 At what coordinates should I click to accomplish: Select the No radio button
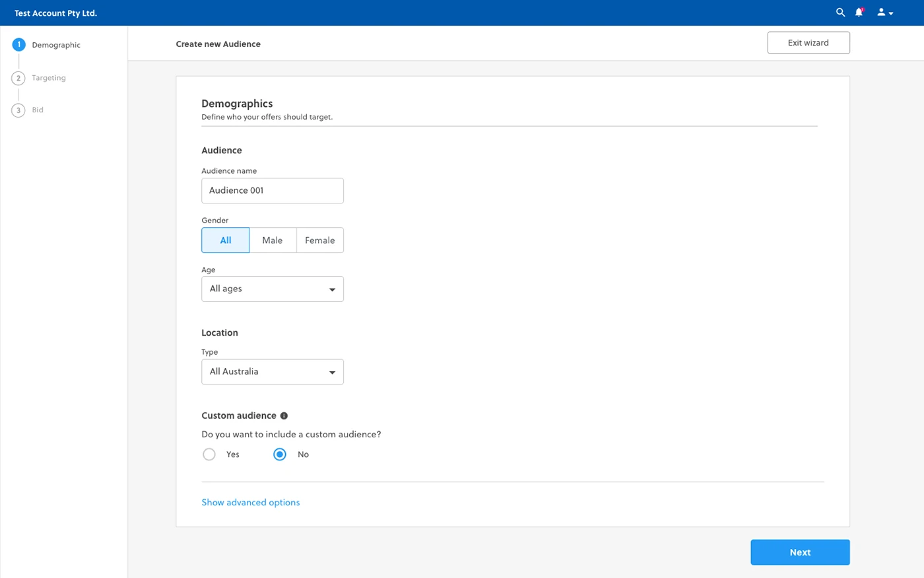pyautogui.click(x=280, y=454)
